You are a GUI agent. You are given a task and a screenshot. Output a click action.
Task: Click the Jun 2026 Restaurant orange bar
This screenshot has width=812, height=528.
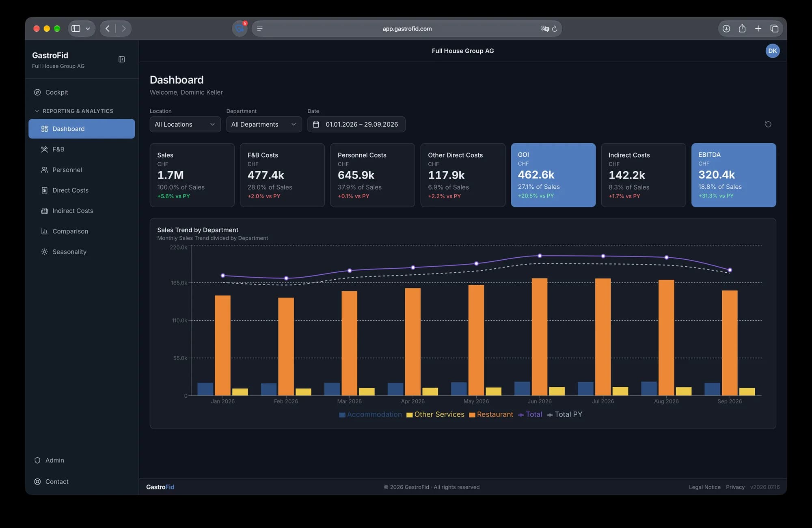540,337
